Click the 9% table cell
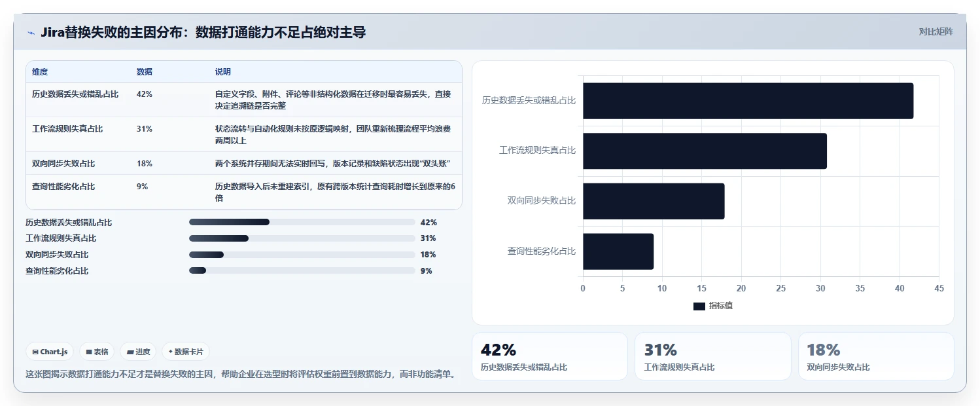The height and width of the screenshot is (406, 980). 143,187
